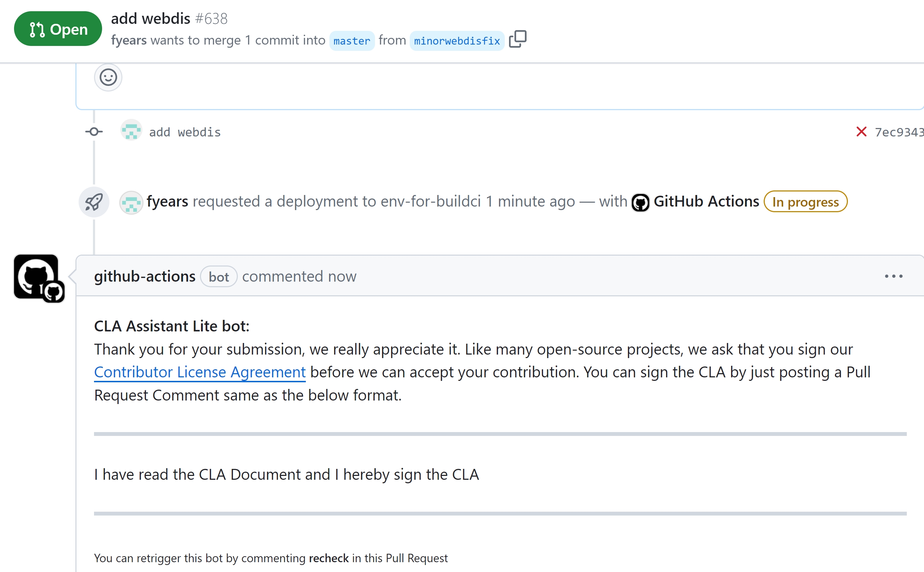This screenshot has height=572, width=924.
Task: Open the 'add webdis' commit message
Action: [x=185, y=132]
